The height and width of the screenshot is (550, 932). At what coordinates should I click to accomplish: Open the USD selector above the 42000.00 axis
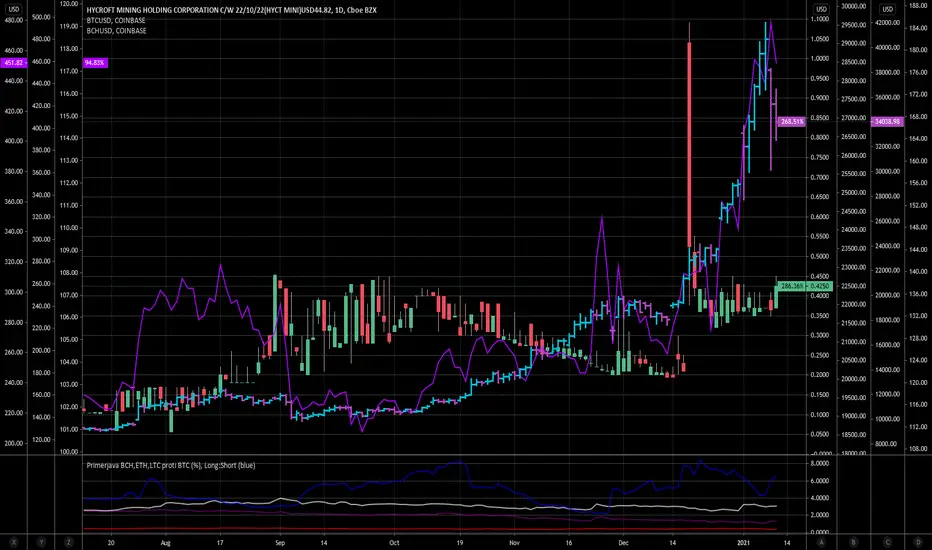[x=887, y=9]
